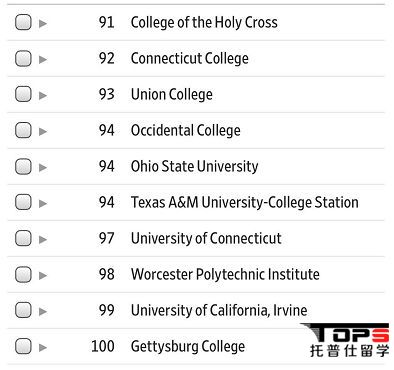Expand details for University of California, Irvine
This screenshot has height=370, width=394.
pyautogui.click(x=43, y=311)
